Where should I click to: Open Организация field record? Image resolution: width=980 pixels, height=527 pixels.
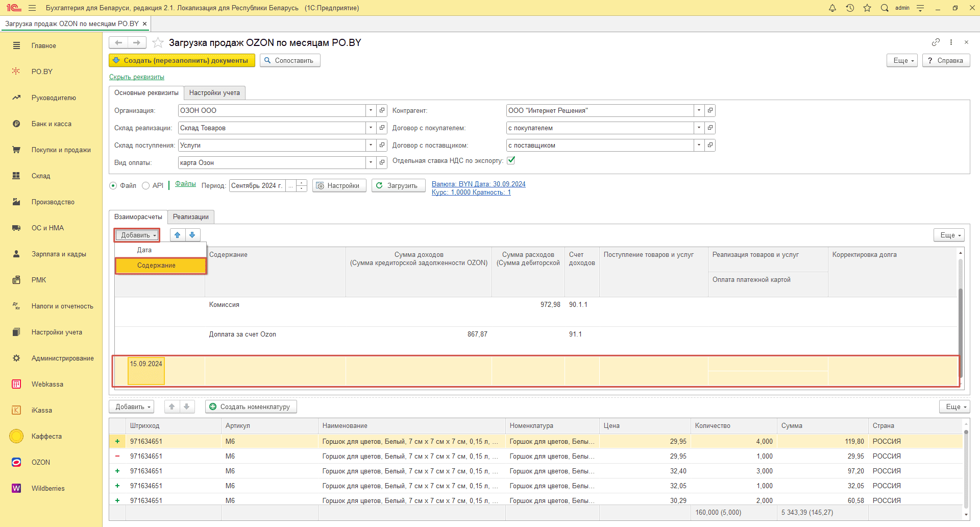(x=382, y=110)
